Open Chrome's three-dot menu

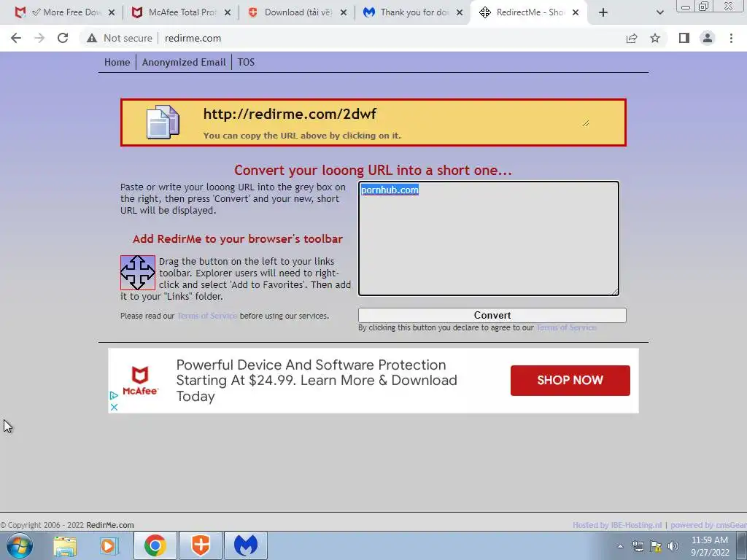point(731,38)
